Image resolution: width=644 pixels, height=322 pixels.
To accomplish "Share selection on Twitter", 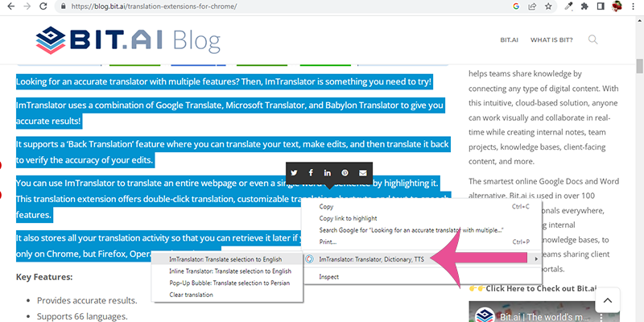I will coord(295,173).
